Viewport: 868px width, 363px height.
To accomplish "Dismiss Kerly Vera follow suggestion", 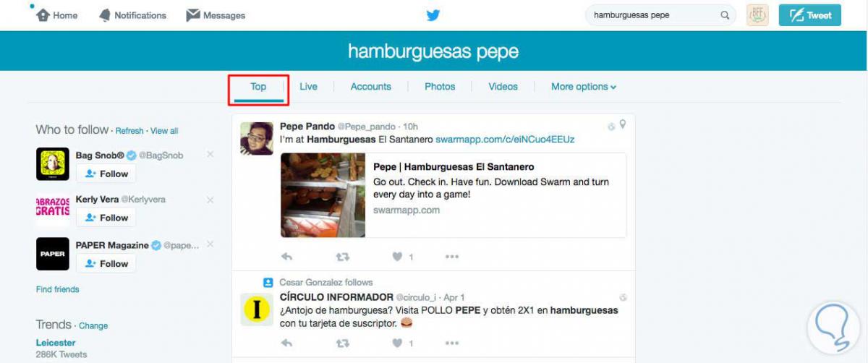I will pyautogui.click(x=210, y=200).
